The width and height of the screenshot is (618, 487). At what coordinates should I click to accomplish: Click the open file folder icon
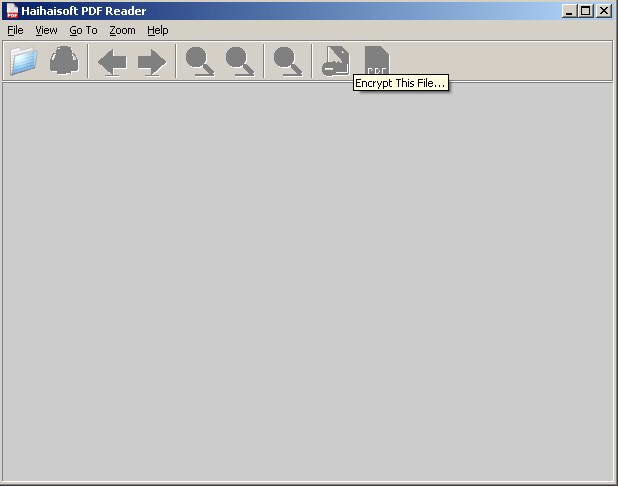(23, 61)
